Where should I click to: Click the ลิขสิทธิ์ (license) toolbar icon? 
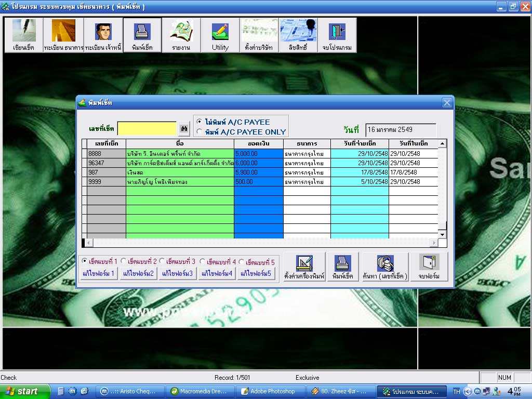[298, 35]
